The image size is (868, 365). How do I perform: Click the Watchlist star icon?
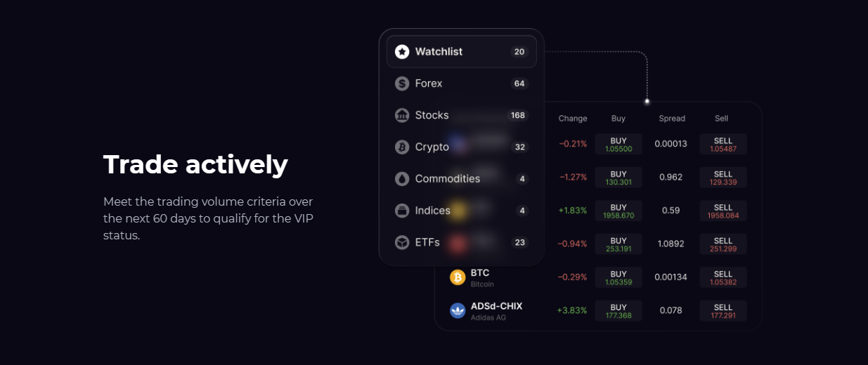402,51
